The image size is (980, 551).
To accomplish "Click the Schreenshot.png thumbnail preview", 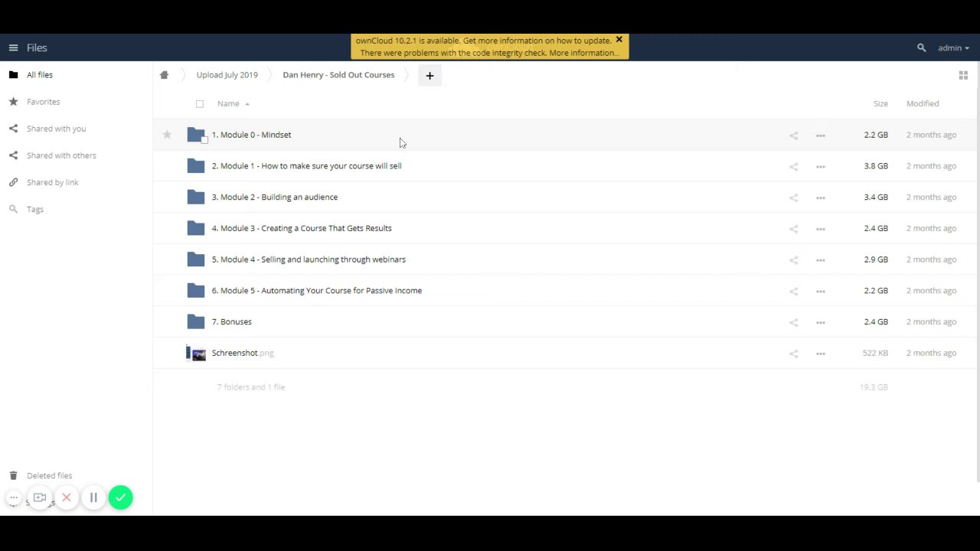I will tap(196, 354).
